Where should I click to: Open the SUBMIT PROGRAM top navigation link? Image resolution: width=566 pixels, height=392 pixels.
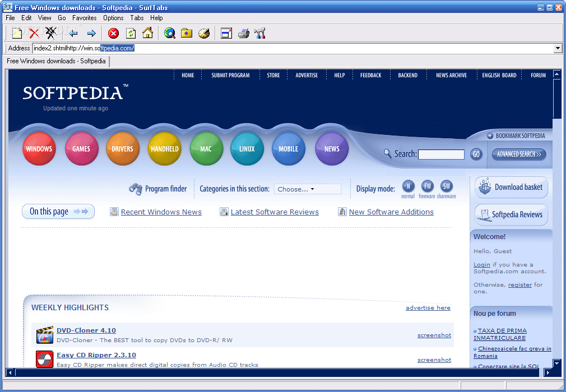click(x=230, y=76)
